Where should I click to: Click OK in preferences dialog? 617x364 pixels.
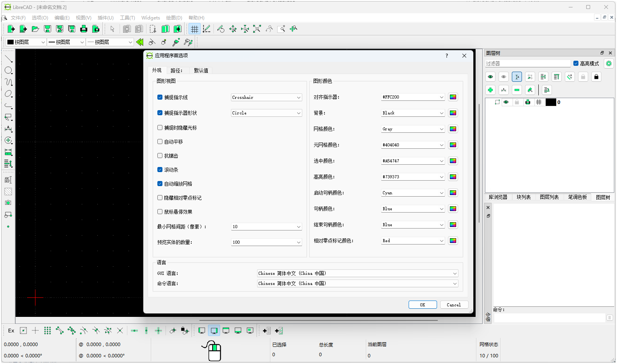pos(423,305)
